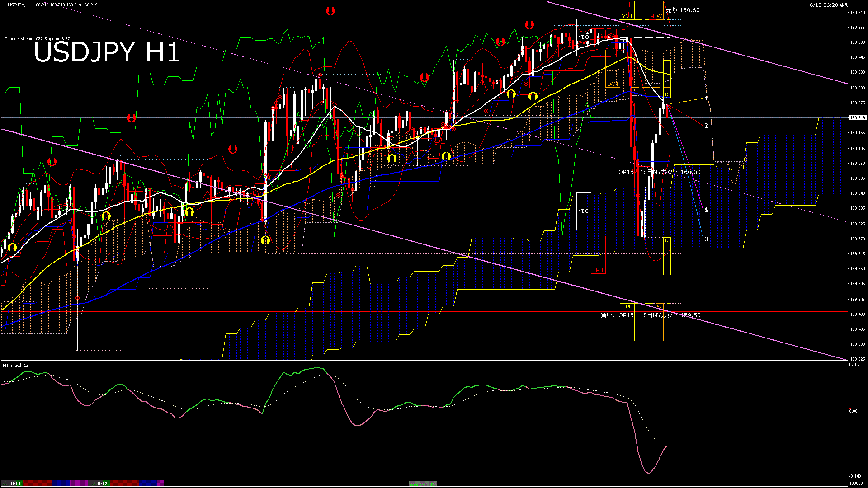Select the YDC yesterday-close marker box
Image resolution: width=868 pixels, height=488 pixels.
tap(584, 211)
